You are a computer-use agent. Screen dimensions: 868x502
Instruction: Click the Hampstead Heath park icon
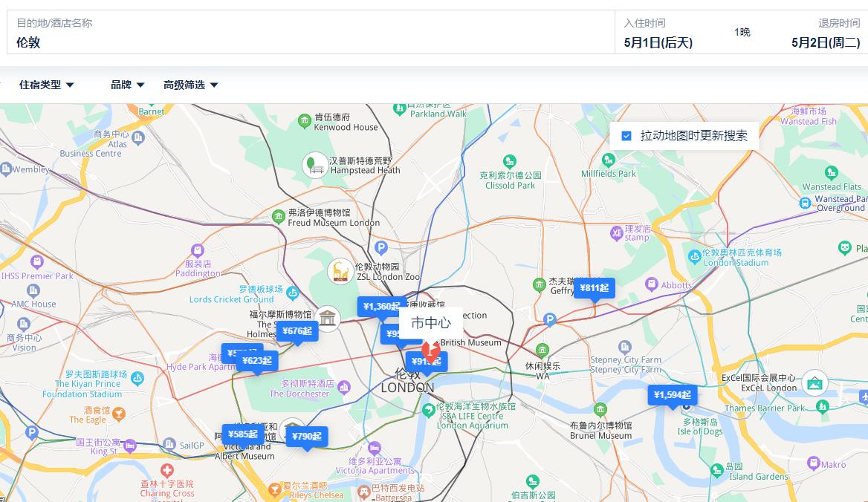coord(315,165)
